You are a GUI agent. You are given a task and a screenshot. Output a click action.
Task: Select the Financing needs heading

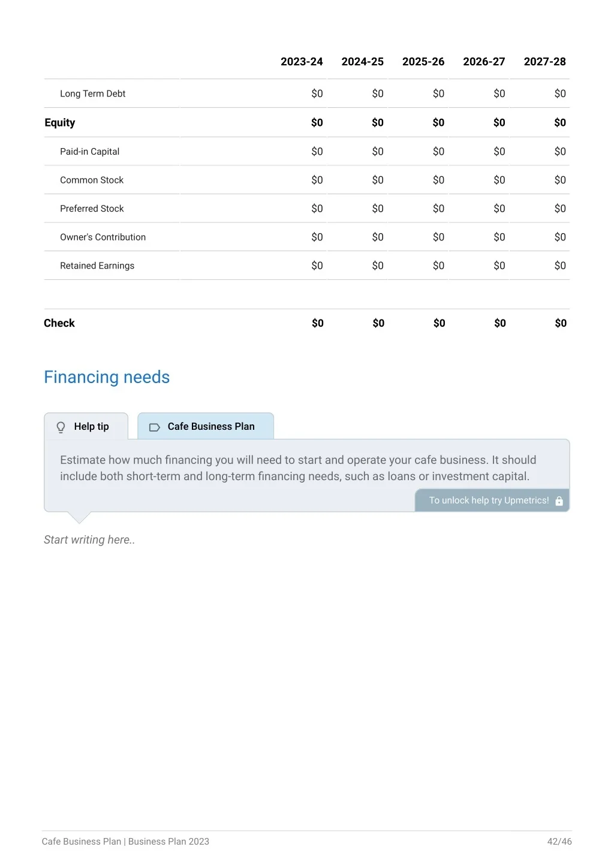(x=107, y=377)
